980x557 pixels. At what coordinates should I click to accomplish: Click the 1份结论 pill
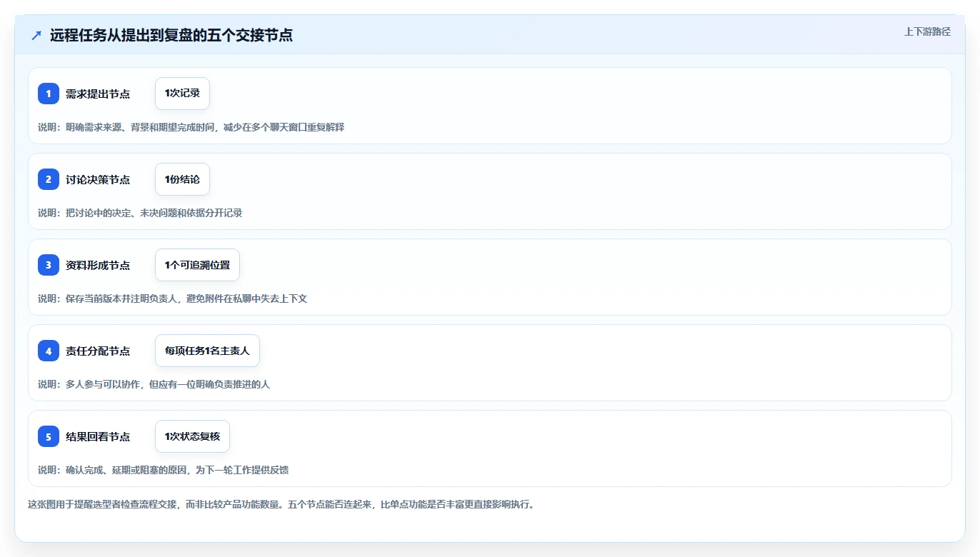pos(182,179)
